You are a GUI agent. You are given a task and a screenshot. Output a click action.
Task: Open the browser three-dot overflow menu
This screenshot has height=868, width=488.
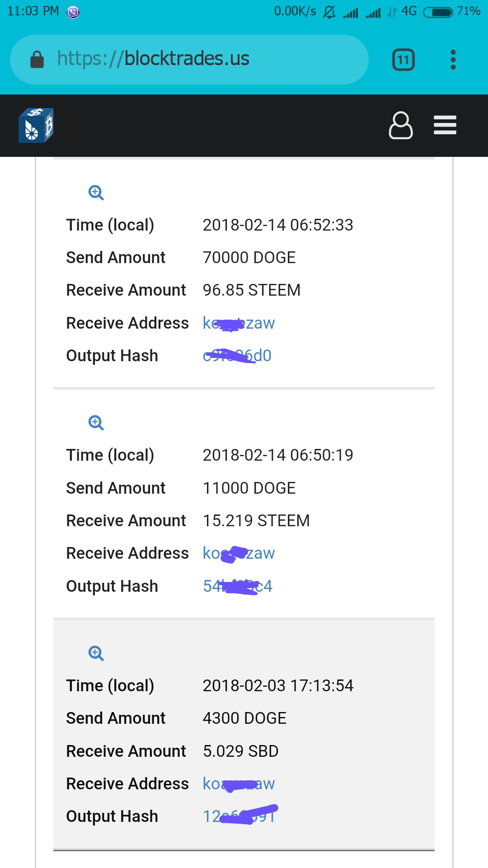(x=453, y=60)
